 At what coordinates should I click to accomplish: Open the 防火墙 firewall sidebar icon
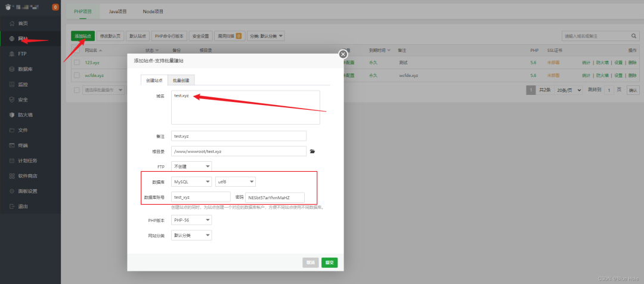12,115
